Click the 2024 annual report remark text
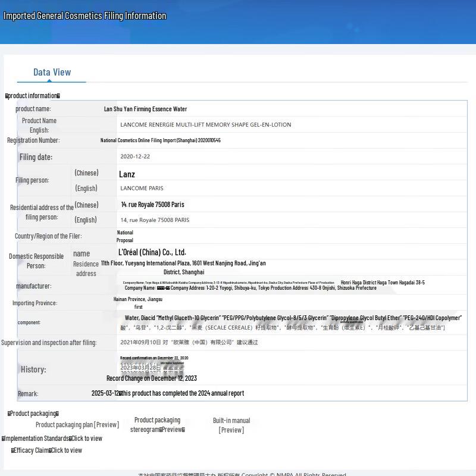 (181, 393)
